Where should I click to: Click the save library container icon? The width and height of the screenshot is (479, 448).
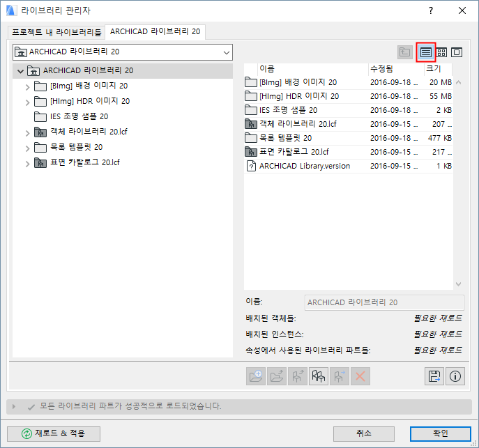pyautogui.click(x=434, y=376)
